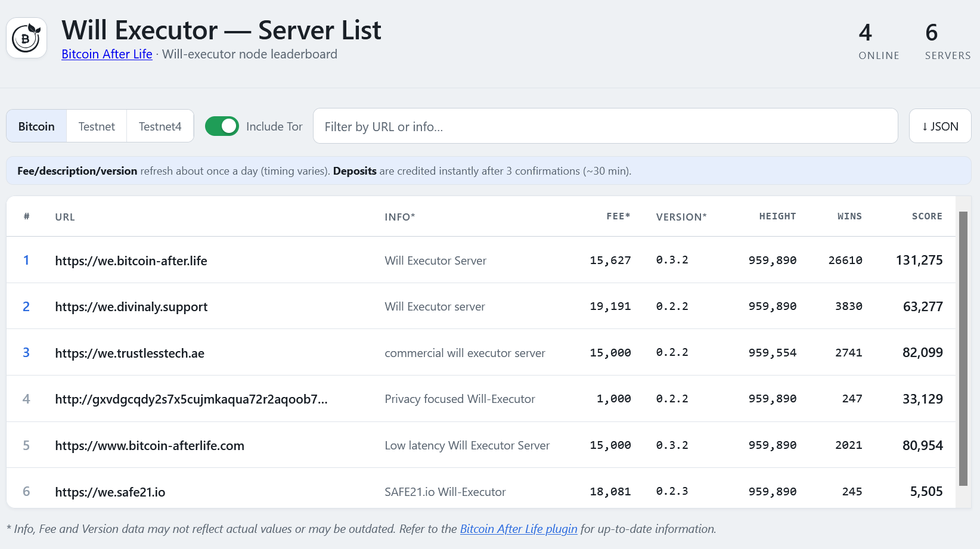
Task: Click the wins value 26610
Action: click(845, 260)
